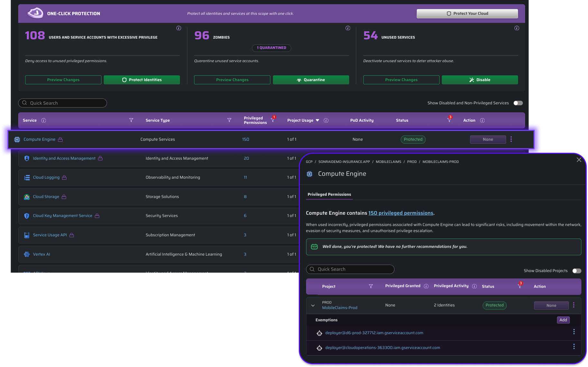Click the Privileged Activity info icon

pos(474,286)
